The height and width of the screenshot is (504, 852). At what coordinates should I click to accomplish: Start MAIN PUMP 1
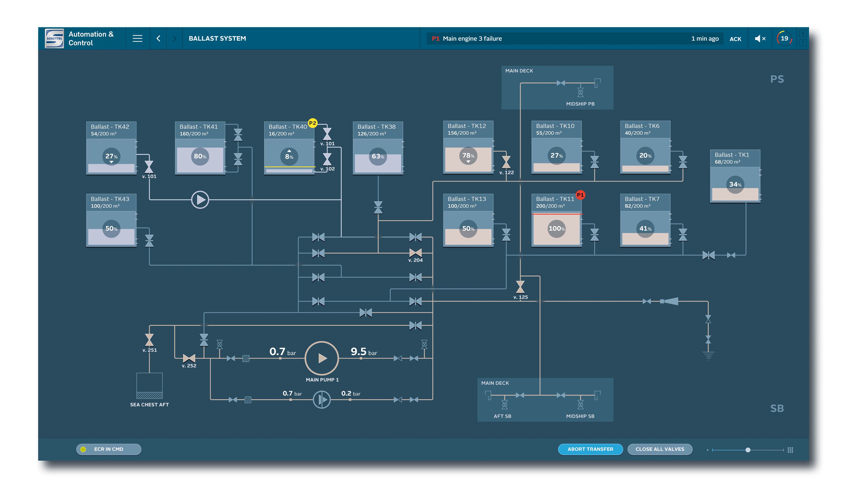(x=322, y=358)
